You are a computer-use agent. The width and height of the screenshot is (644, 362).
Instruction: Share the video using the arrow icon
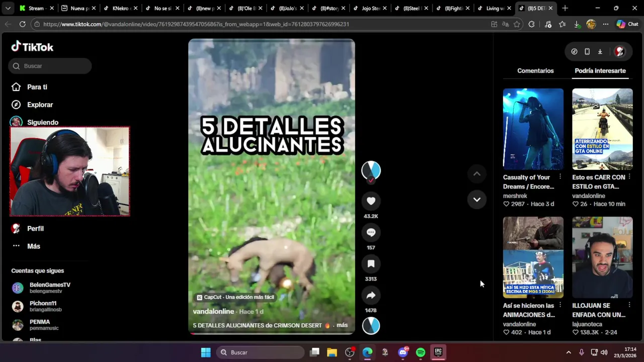tap(371, 295)
